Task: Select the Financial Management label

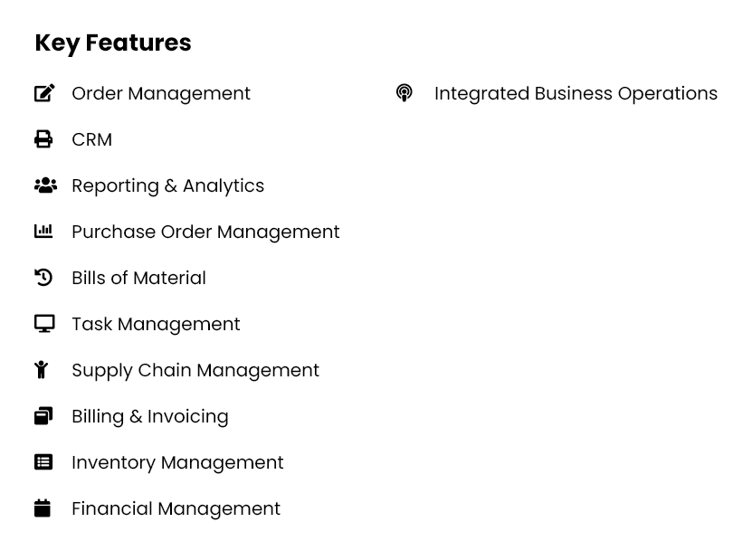Action: coord(176,509)
